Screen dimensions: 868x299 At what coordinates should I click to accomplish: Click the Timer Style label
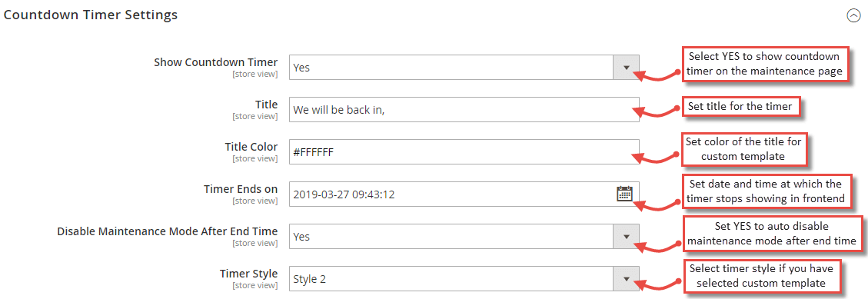tap(248, 274)
